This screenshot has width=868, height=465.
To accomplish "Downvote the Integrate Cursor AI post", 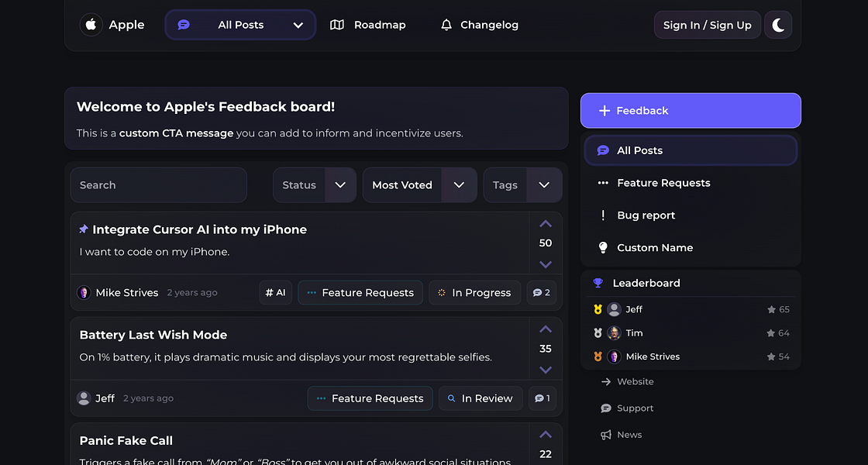I will [546, 264].
